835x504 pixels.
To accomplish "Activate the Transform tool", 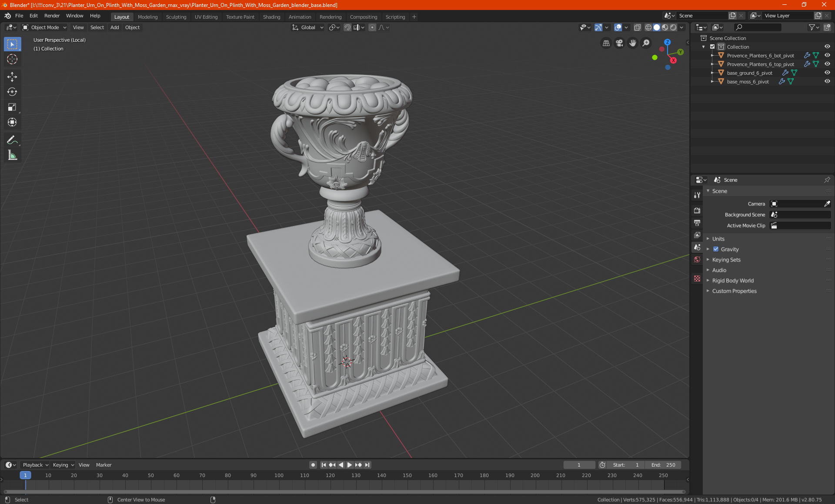I will (12, 122).
